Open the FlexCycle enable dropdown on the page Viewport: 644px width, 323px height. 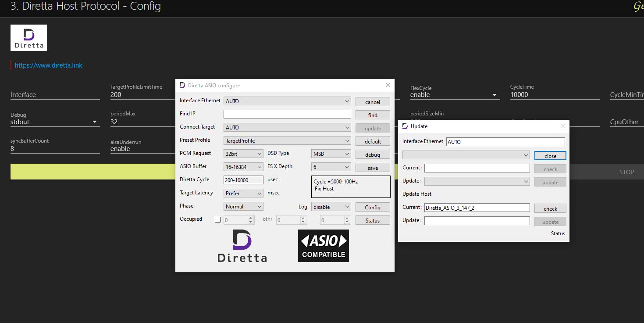[455, 95]
